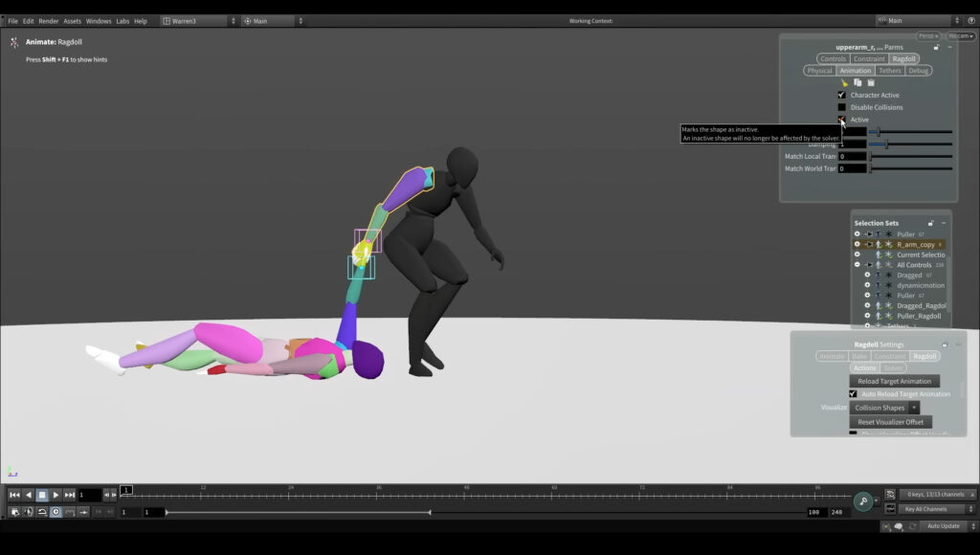Viewport: 980px width, 555px height.
Task: Click the clear broom icon in Parms panel
Action: pos(844,82)
